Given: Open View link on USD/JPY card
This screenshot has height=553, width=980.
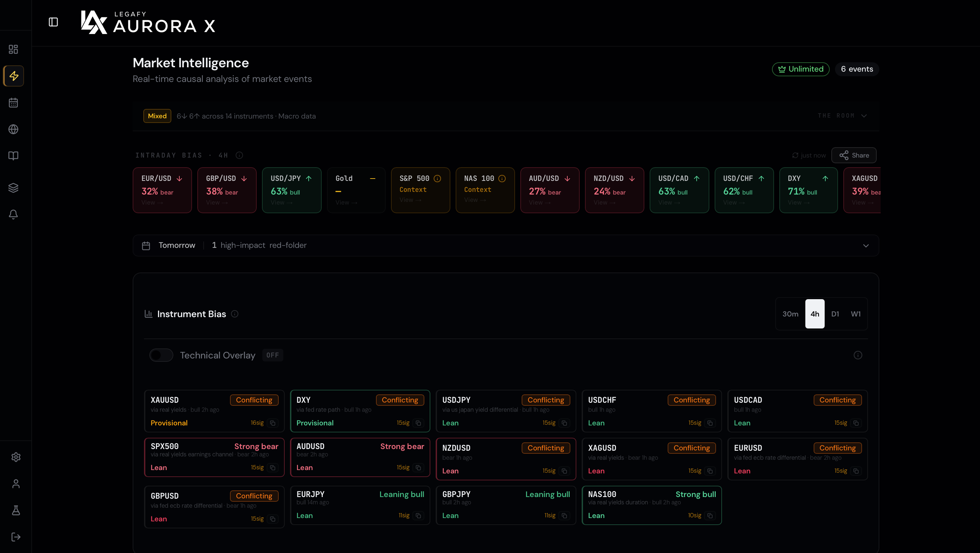Looking at the screenshot, I should [282, 203].
